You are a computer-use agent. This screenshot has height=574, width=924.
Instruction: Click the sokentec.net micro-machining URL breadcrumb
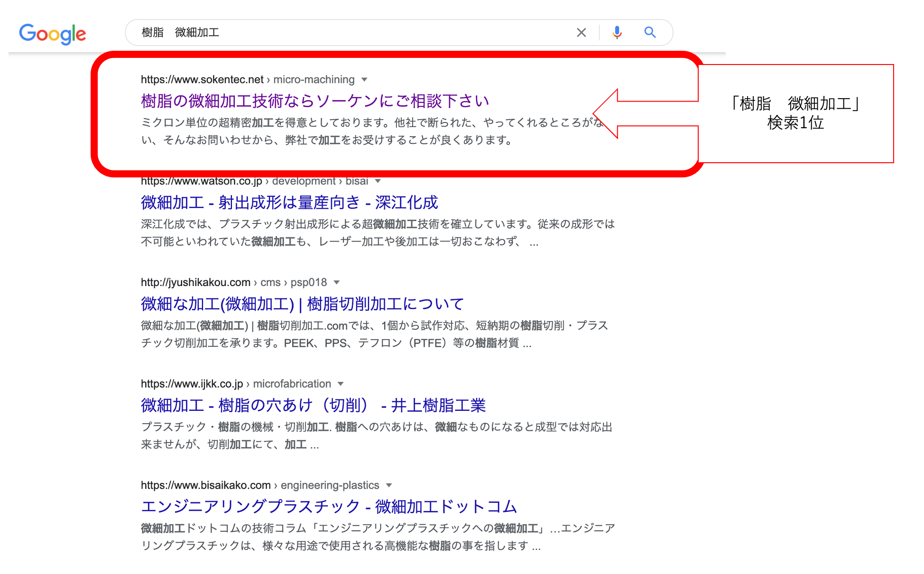[x=247, y=80]
